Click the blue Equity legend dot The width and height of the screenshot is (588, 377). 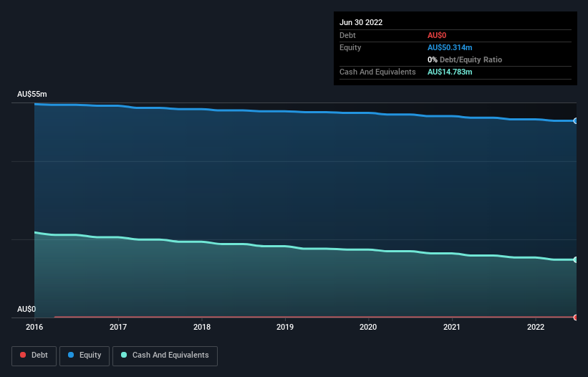click(x=71, y=355)
